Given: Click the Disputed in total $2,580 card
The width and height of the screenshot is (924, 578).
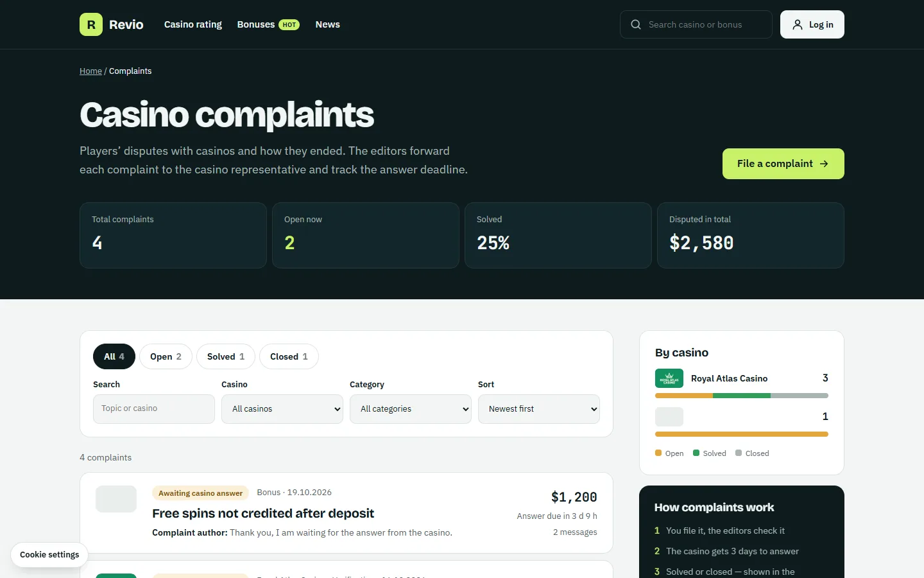Looking at the screenshot, I should point(751,235).
